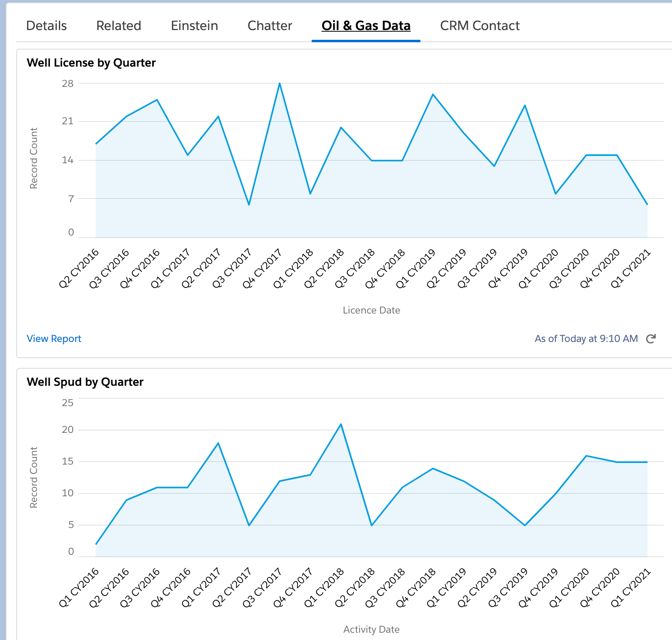Image resolution: width=672 pixels, height=640 pixels.
Task: Open the CRM Contact tab
Action: 480,26
